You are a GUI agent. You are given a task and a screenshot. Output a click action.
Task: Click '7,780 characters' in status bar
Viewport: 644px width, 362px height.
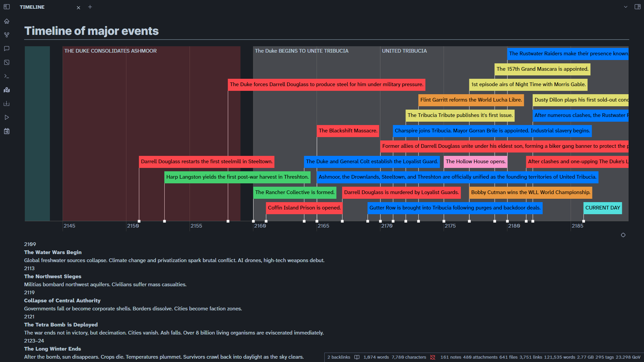pos(409,357)
